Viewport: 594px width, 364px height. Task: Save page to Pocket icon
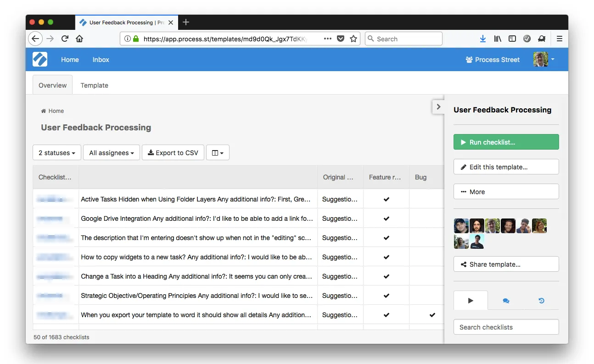click(341, 39)
